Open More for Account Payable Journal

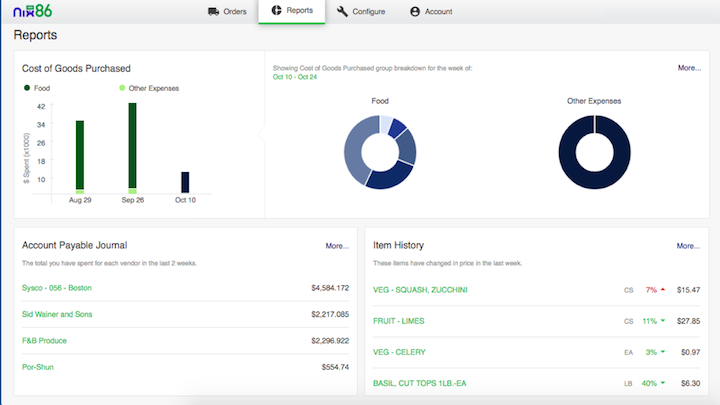(337, 246)
